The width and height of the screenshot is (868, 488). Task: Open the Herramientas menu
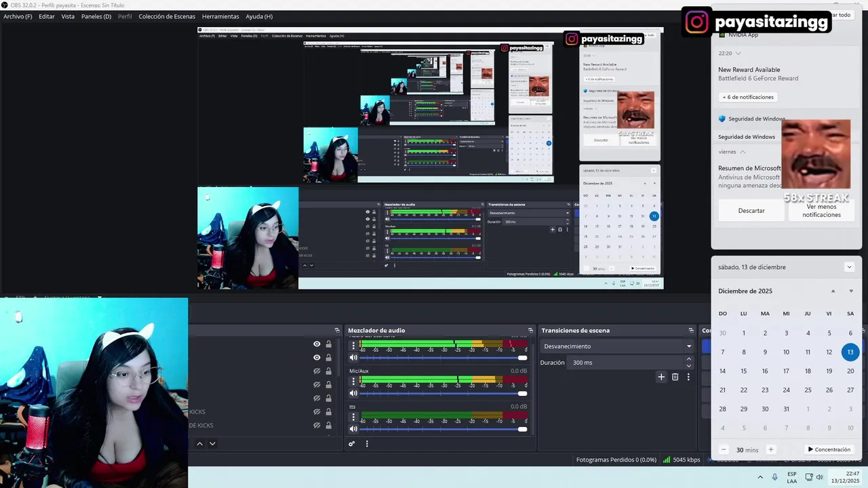(x=220, y=16)
